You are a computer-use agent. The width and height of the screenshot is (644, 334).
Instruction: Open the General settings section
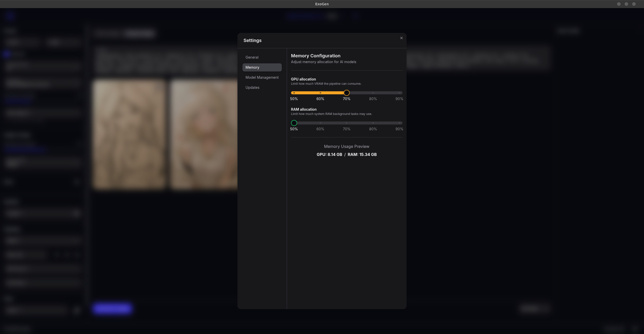pyautogui.click(x=252, y=57)
